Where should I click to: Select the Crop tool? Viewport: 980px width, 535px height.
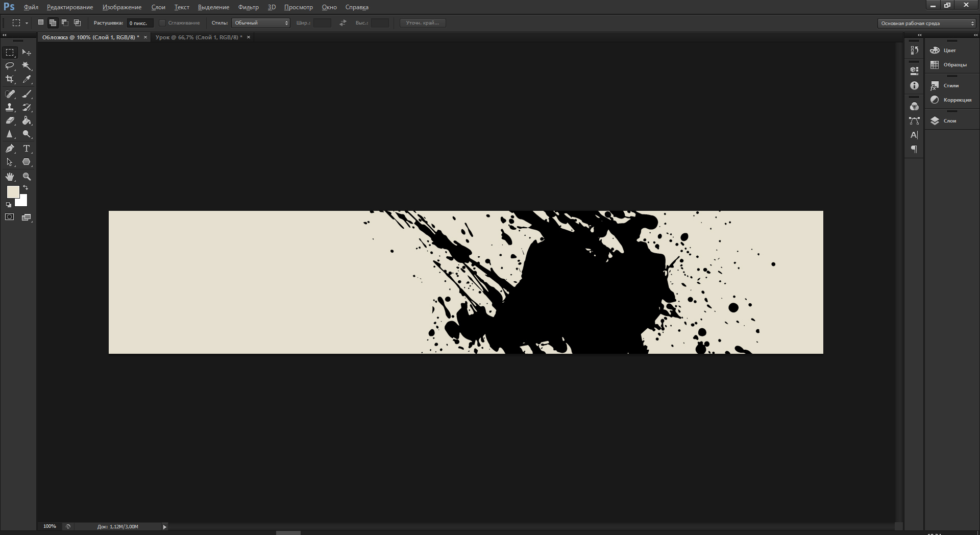pos(10,79)
